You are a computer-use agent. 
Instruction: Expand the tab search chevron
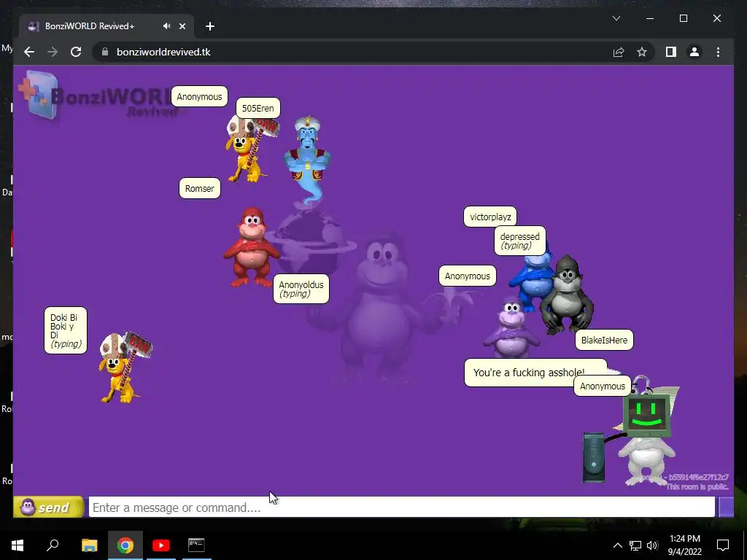pyautogui.click(x=616, y=18)
